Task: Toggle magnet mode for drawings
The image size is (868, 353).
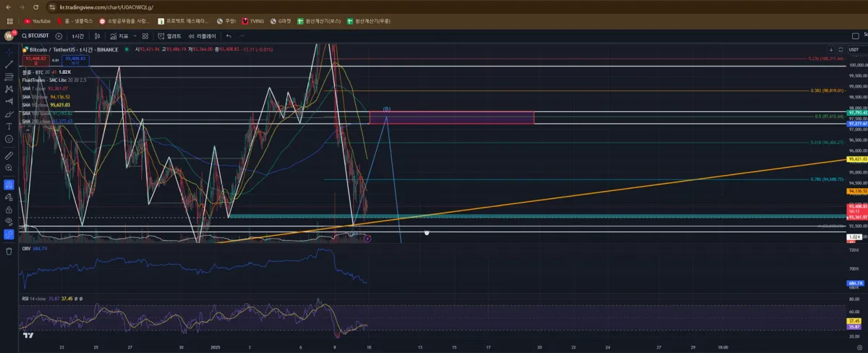Action: (9, 184)
